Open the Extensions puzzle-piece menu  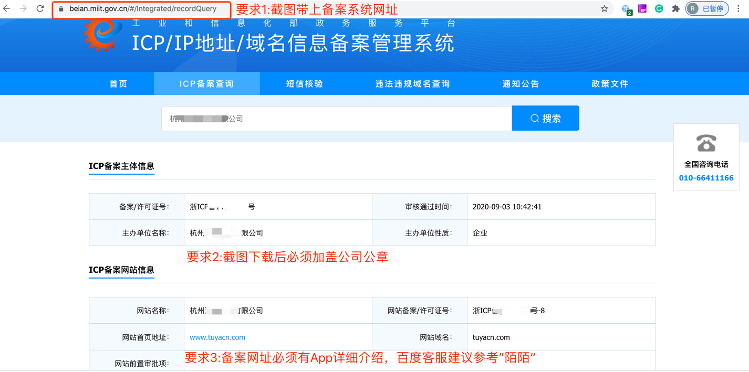pos(675,9)
